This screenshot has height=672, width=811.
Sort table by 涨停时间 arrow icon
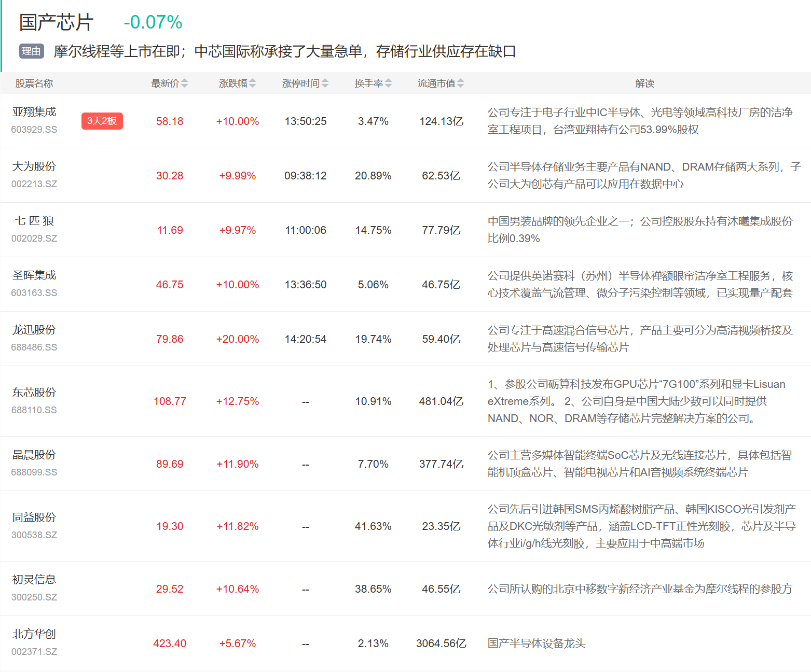point(325,83)
